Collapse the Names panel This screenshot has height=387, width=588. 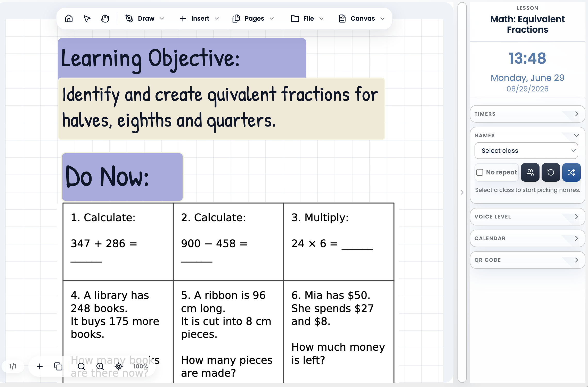click(577, 136)
